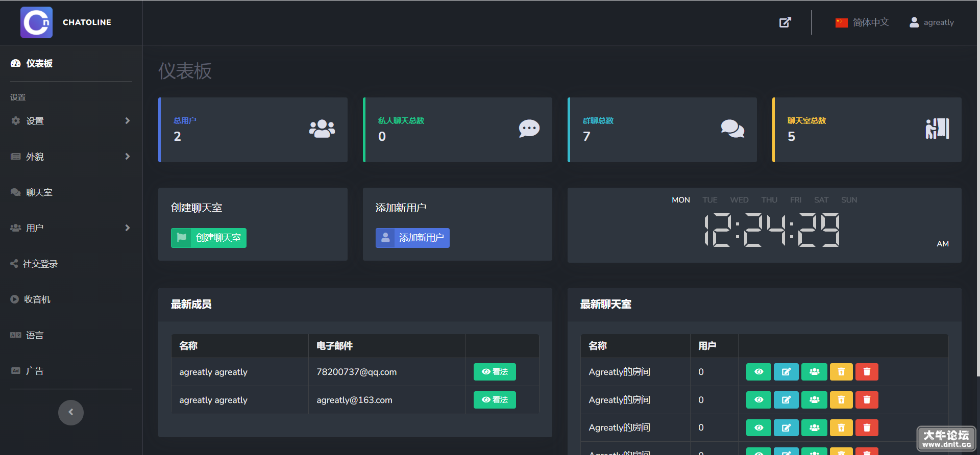
Task: Expand the 用户 sidebar menu
Action: coord(71,228)
